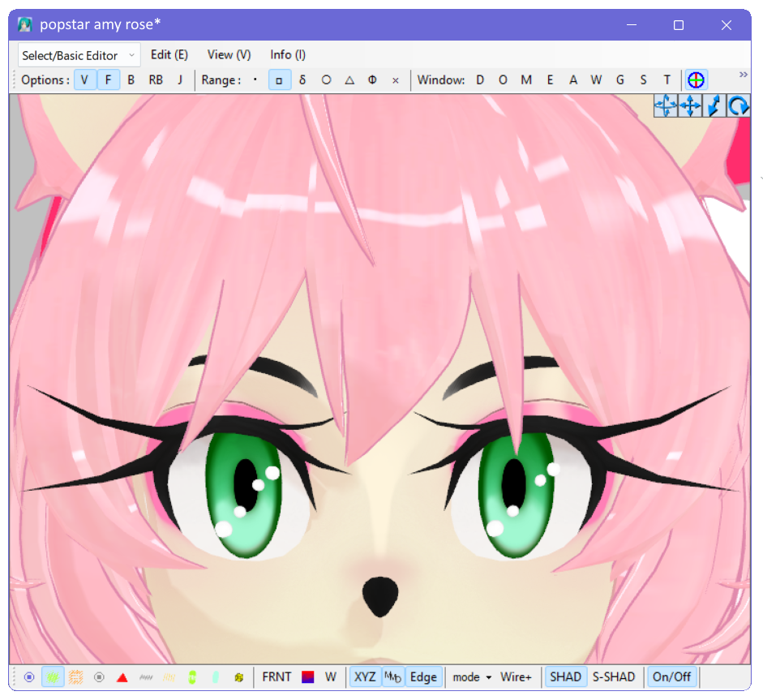Toggle the yellow dashes display icon
The height and width of the screenshot is (700, 763).
(169, 677)
